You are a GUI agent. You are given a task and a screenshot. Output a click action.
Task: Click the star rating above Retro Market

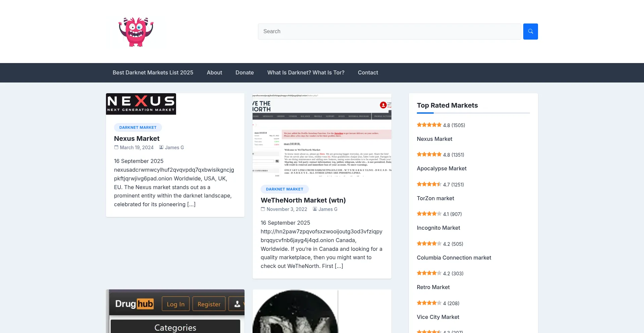(429, 273)
